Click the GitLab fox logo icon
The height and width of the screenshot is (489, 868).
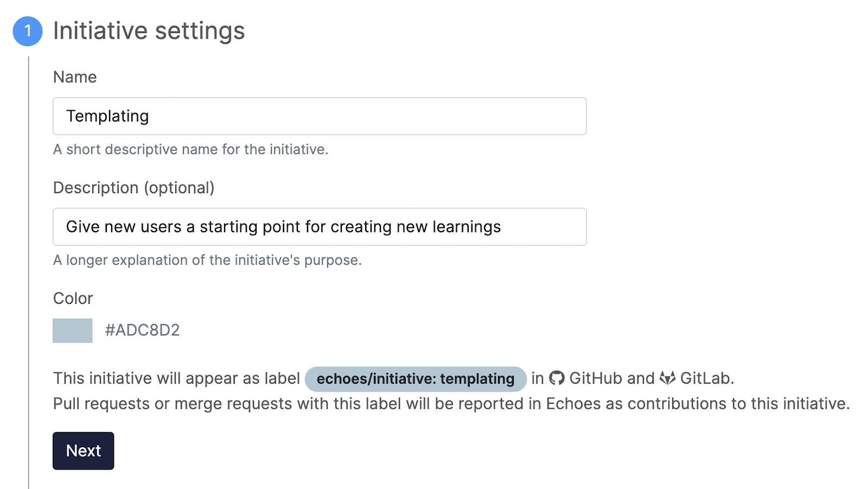[667, 378]
